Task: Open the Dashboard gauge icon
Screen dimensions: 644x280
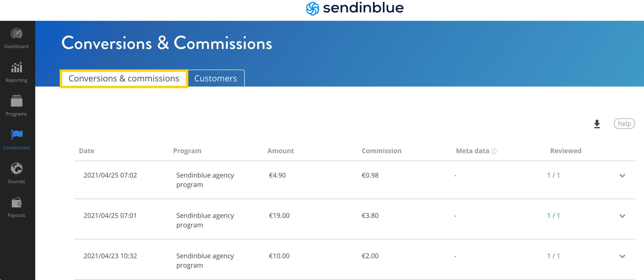Action: point(16,34)
